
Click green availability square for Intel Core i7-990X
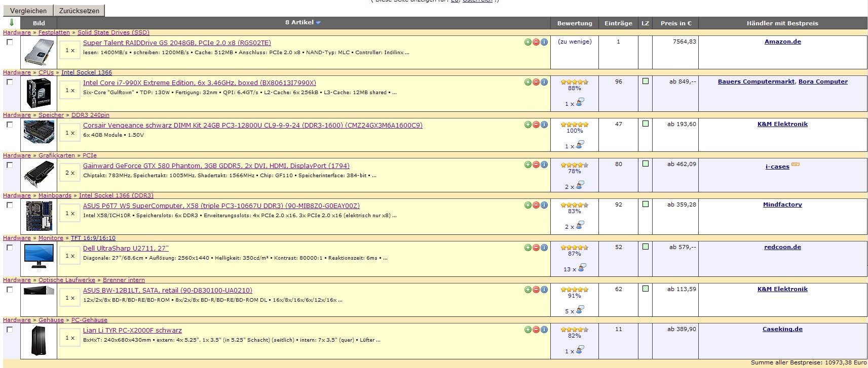[645, 81]
